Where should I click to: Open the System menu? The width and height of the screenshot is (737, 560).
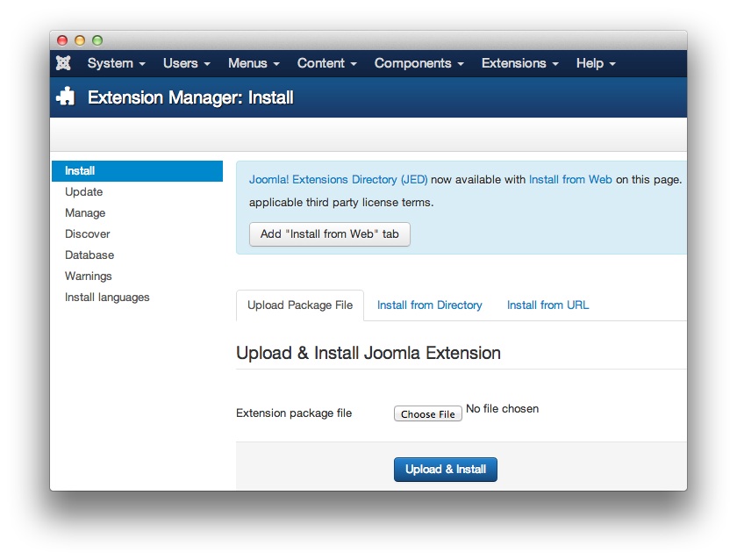[x=116, y=63]
